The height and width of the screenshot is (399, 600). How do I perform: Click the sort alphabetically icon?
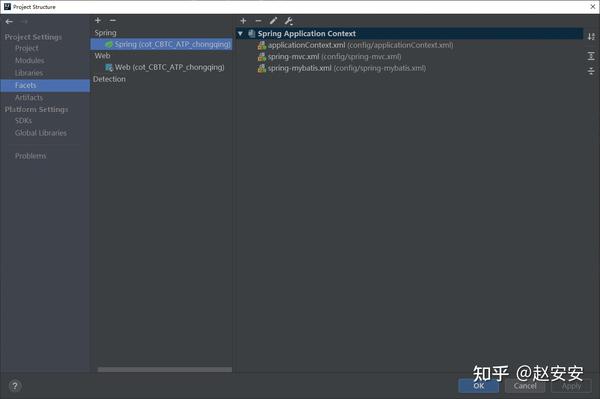591,37
